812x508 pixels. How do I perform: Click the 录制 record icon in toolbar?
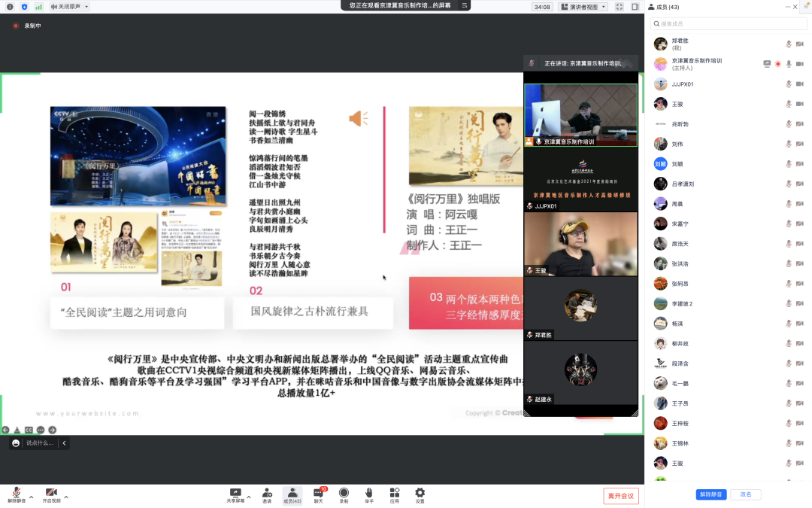(344, 493)
